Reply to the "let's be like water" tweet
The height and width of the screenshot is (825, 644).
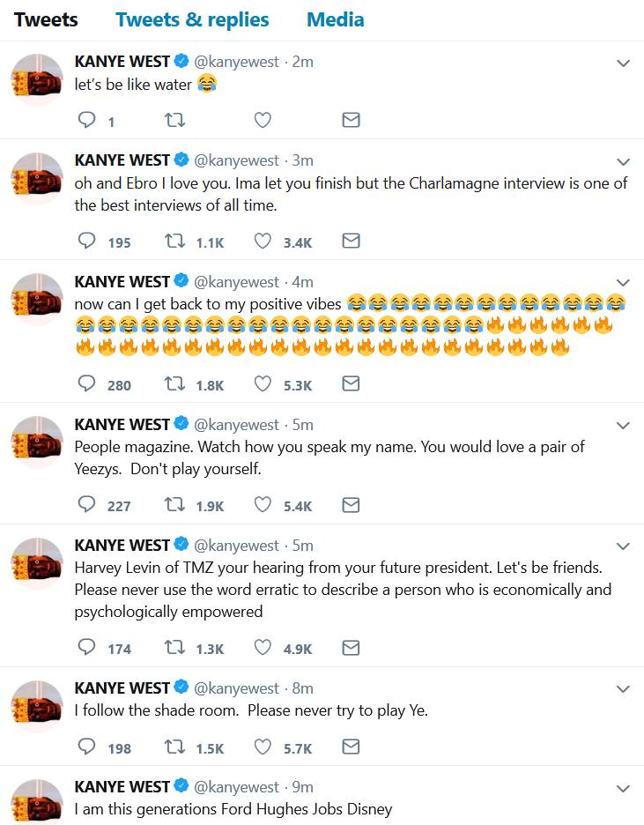pos(87,120)
